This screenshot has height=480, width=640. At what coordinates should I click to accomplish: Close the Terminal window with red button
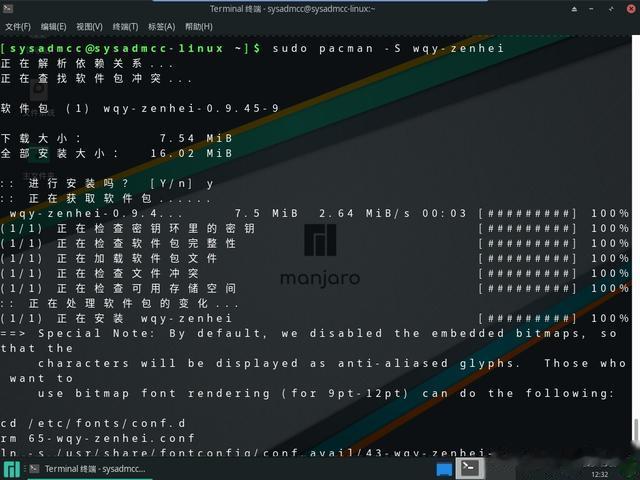coord(631,9)
